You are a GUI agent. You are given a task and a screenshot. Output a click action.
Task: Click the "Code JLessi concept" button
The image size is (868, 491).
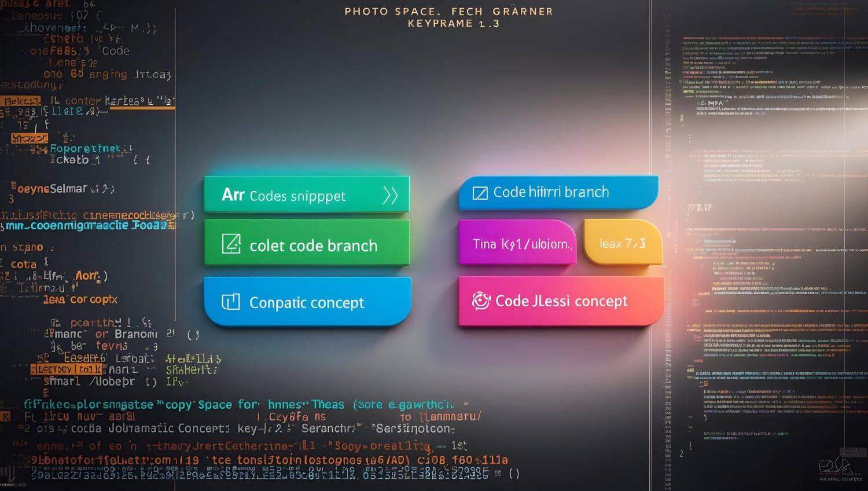[x=560, y=301]
